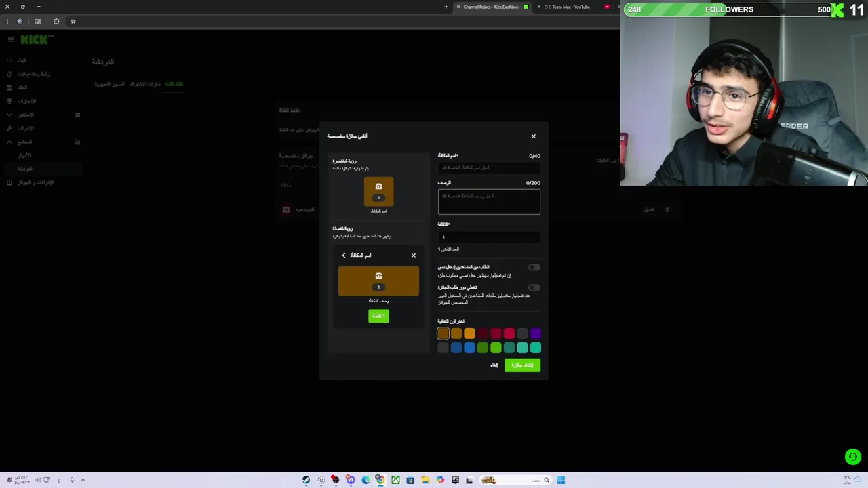Select the outlined brown background color swatch
The width and height of the screenshot is (868, 488).
(443, 333)
